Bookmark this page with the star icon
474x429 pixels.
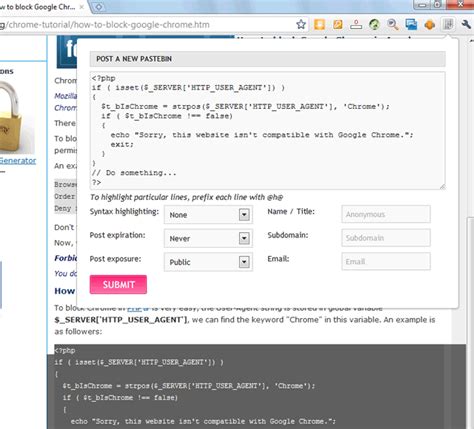[x=301, y=24]
